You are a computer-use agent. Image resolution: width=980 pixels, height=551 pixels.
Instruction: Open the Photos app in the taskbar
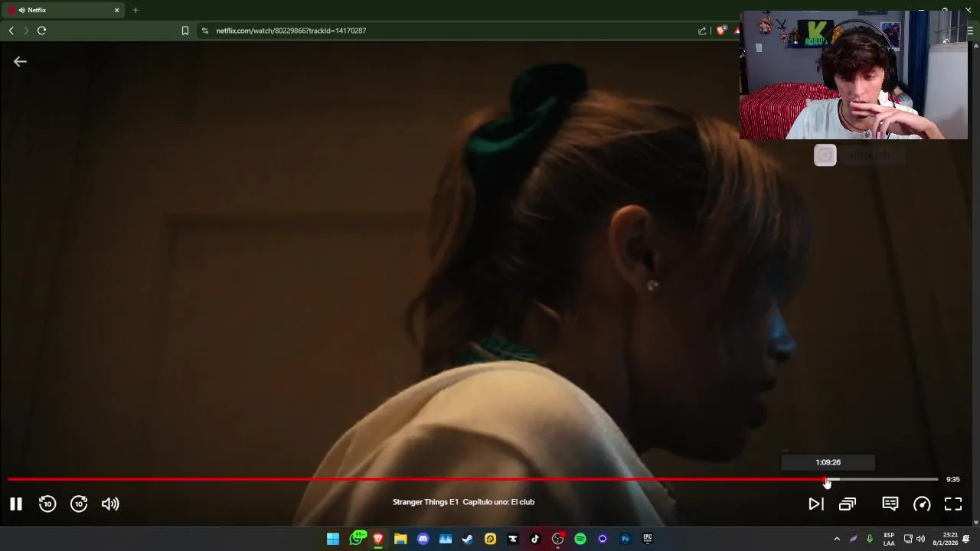coord(446,539)
